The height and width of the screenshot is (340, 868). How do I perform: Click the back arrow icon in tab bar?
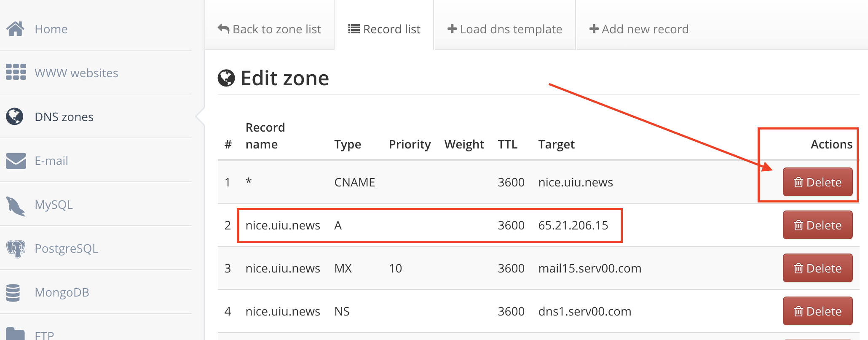223,29
